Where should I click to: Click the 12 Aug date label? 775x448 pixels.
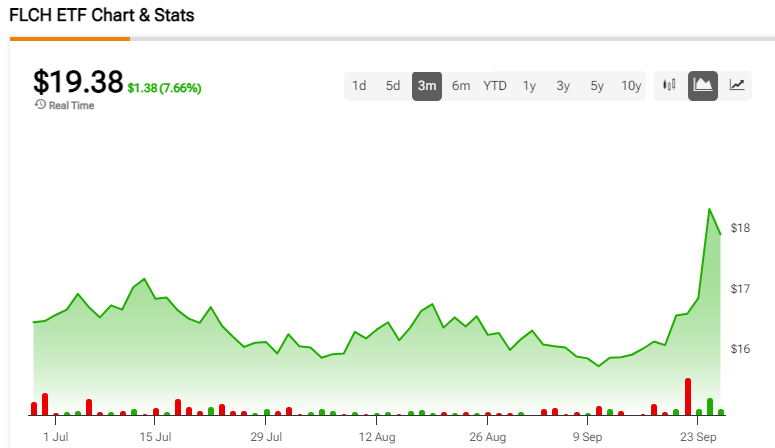[x=377, y=437]
